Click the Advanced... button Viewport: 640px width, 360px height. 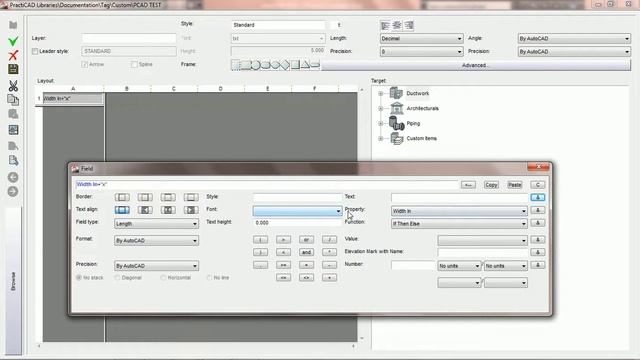click(476, 65)
